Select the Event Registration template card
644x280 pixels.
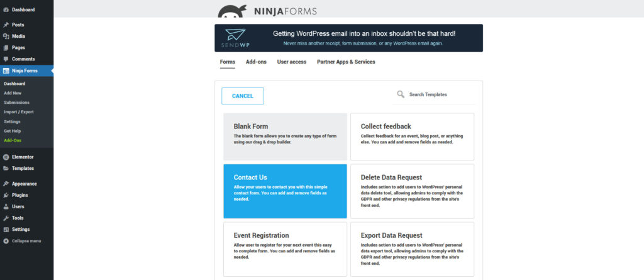tap(285, 249)
